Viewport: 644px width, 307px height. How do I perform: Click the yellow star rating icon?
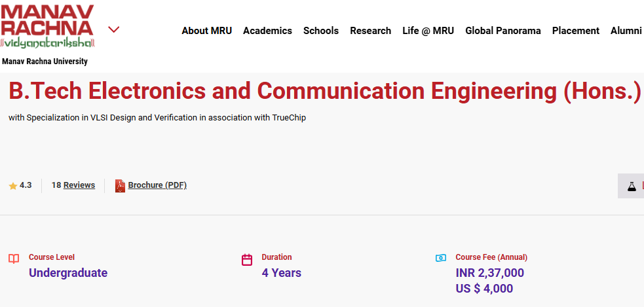pyautogui.click(x=13, y=186)
